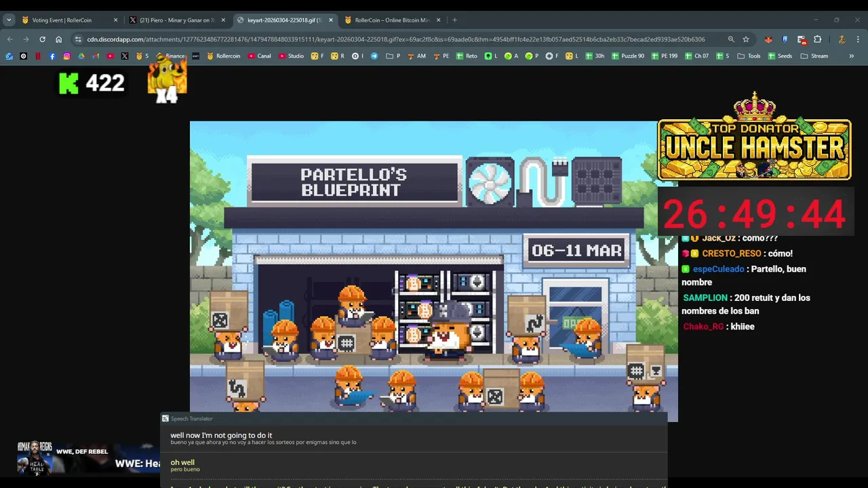The image size is (868, 488).
Task: Show more bookmarks with double chevron
Action: 852,56
